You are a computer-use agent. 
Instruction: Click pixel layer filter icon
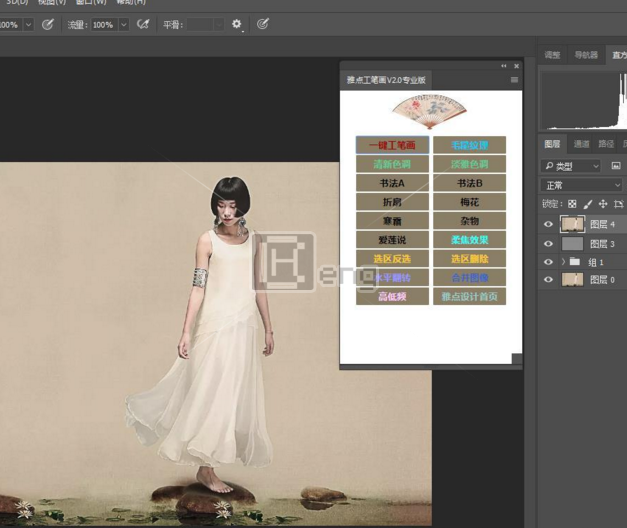click(x=616, y=166)
